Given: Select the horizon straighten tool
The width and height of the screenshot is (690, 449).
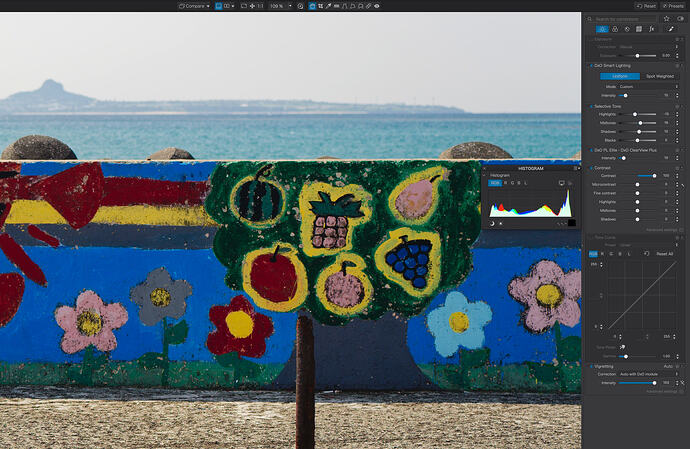Looking at the screenshot, I should pyautogui.click(x=337, y=6).
